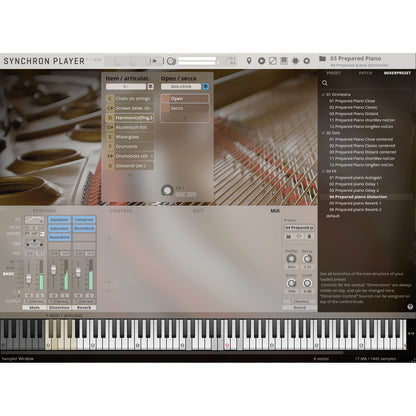The height and width of the screenshot is (416, 416).
Task: Click the Open / secco blue controller icon
Action: coord(206,86)
